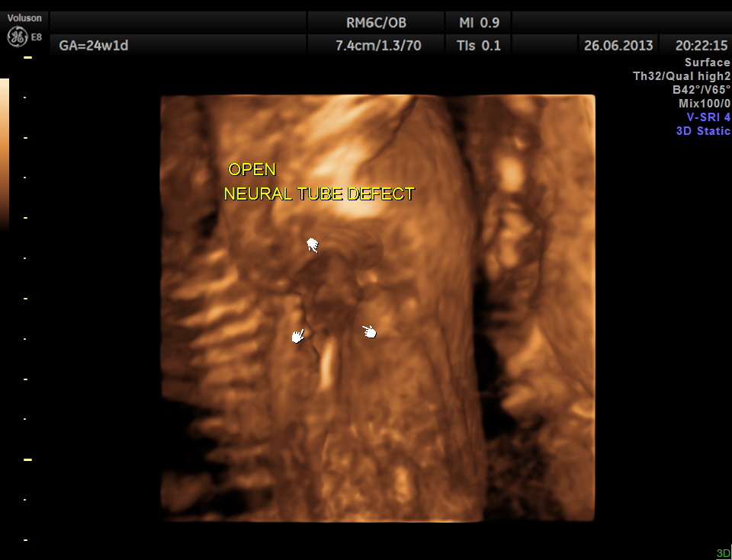This screenshot has height=560, width=732.
Task: Select the 3D Static mode label
Action: pos(702,131)
